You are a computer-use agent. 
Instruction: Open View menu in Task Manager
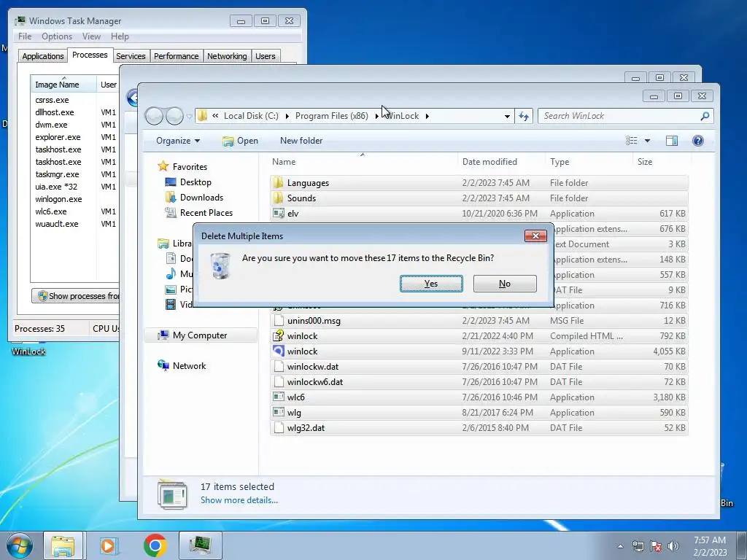click(x=91, y=36)
